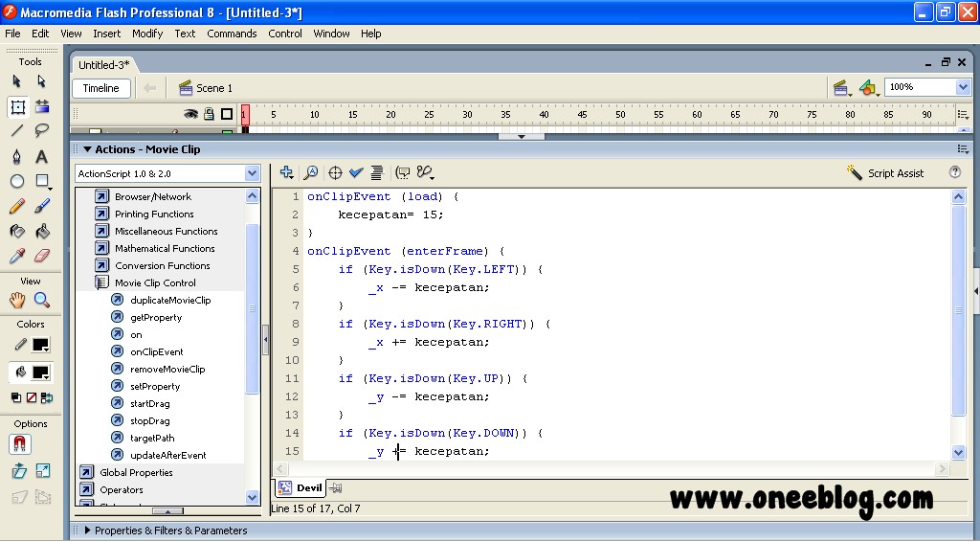Select the Lasso tool

coord(41,130)
